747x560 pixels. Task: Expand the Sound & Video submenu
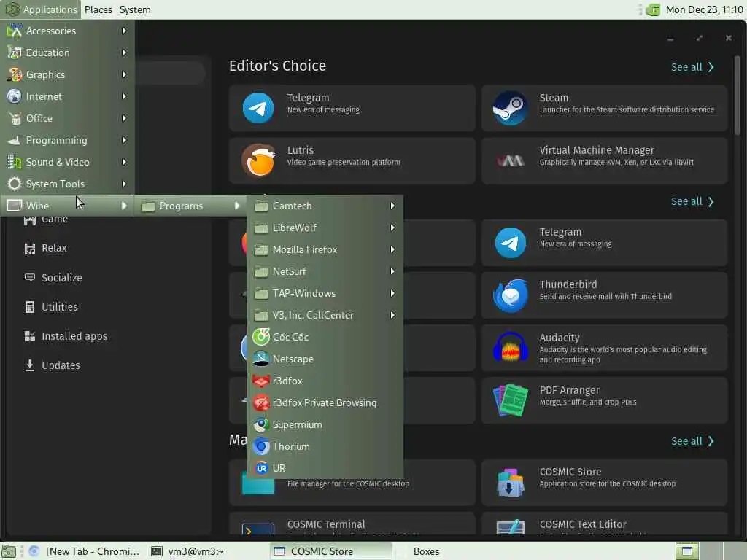point(68,162)
